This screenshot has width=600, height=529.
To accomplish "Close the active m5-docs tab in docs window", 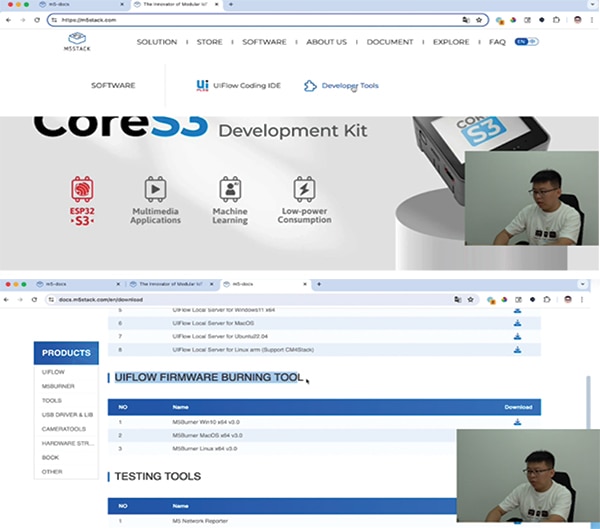I will (305, 284).
